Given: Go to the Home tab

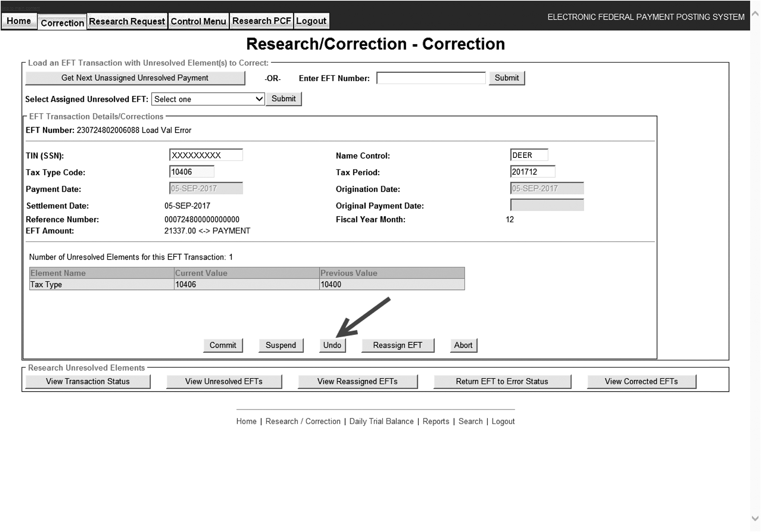Looking at the screenshot, I should 19,21.
